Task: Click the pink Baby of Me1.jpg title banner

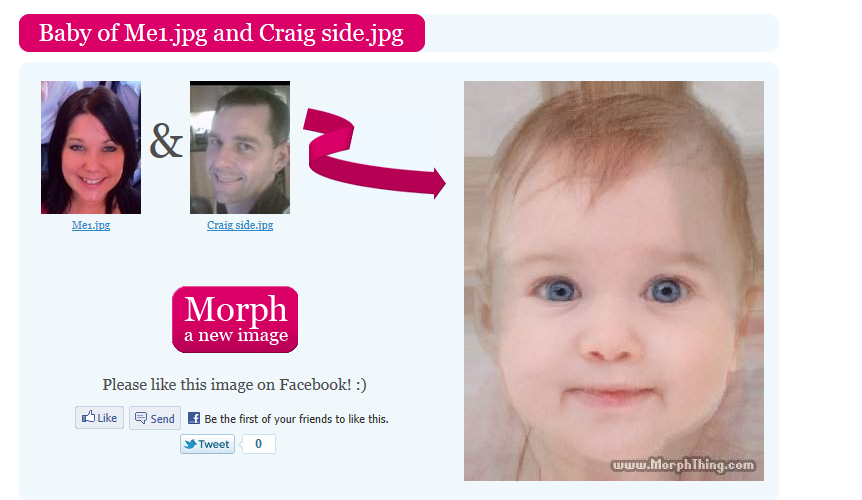Action: 222,33
